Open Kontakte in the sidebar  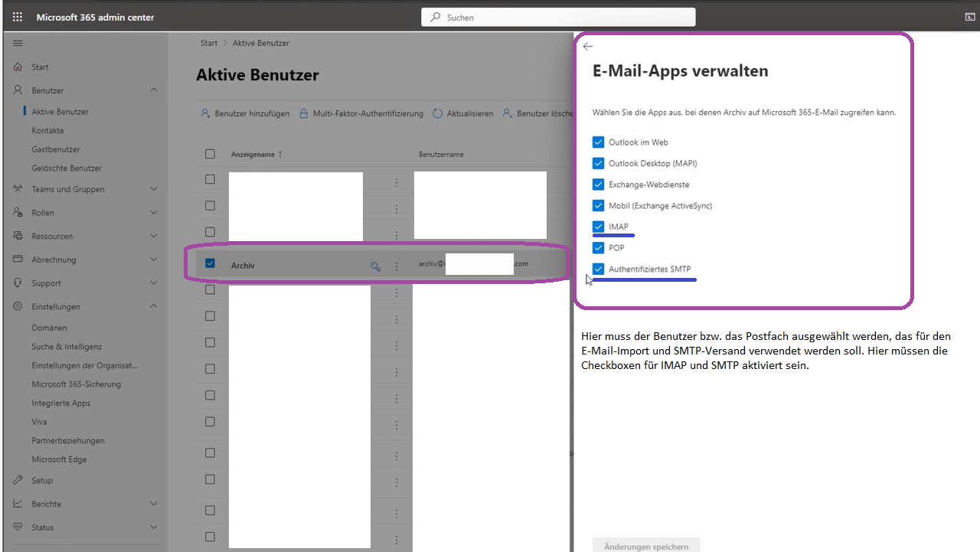point(48,131)
